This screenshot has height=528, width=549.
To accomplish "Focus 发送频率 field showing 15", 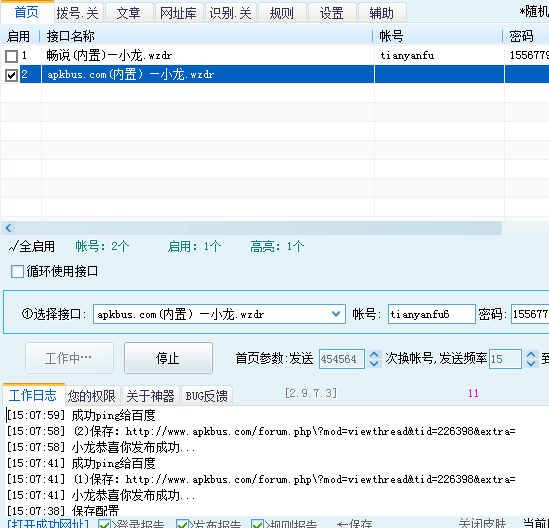I will [x=505, y=359].
